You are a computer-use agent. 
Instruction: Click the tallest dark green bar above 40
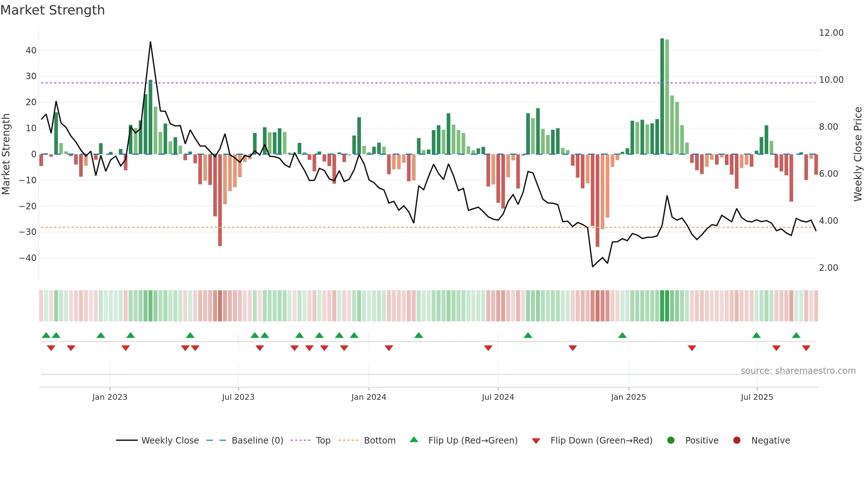pos(662,96)
